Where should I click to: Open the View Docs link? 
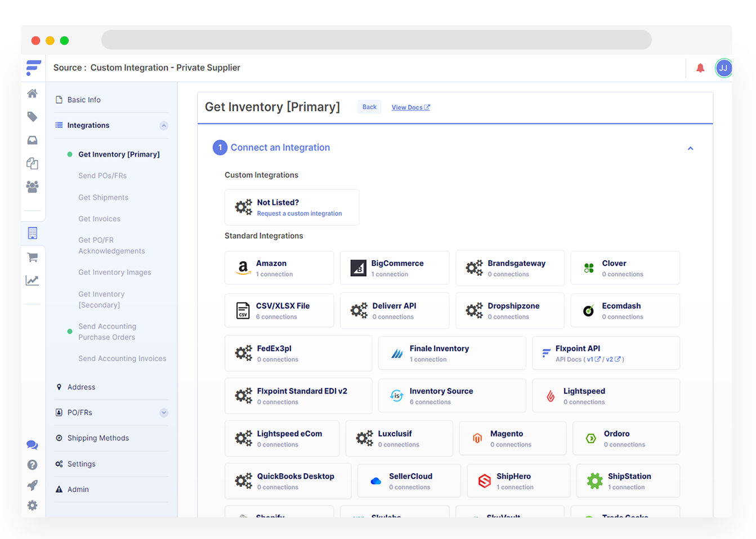pyautogui.click(x=410, y=108)
